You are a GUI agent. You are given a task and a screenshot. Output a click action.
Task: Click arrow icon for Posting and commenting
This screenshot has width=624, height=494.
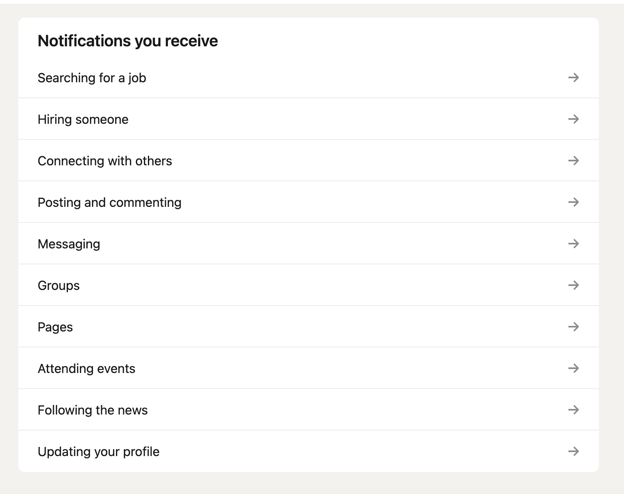(x=573, y=202)
